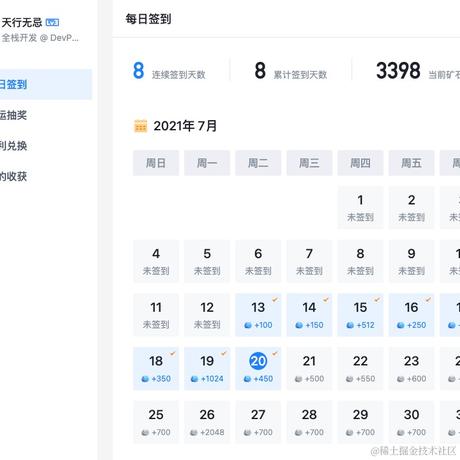Click the calendar icon beside 2021年 7月

click(x=140, y=126)
